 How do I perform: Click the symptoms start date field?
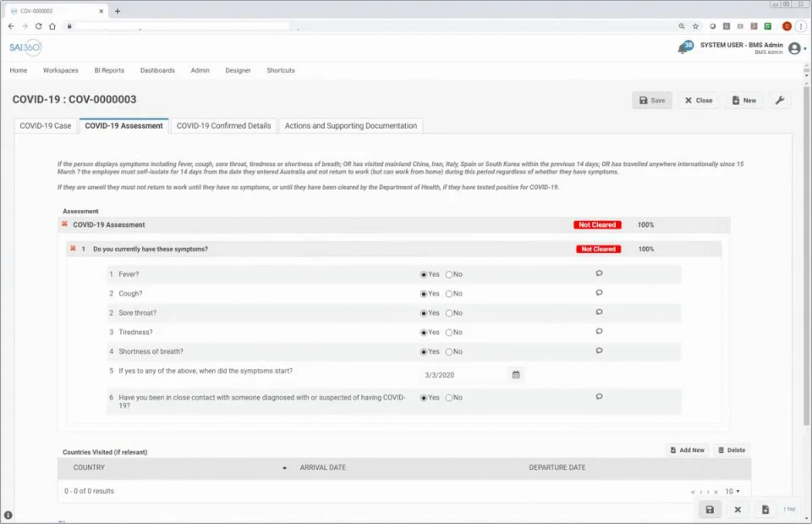[x=464, y=374]
